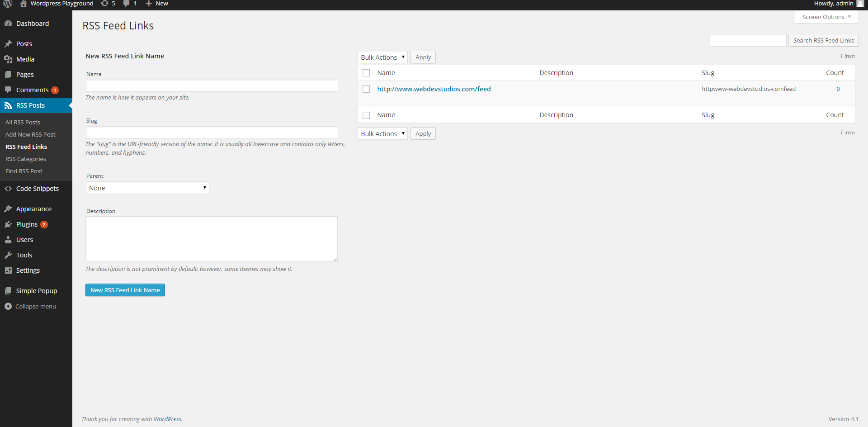Image resolution: width=868 pixels, height=427 pixels.
Task: Click the orange Plugins update badge
Action: [x=44, y=224]
